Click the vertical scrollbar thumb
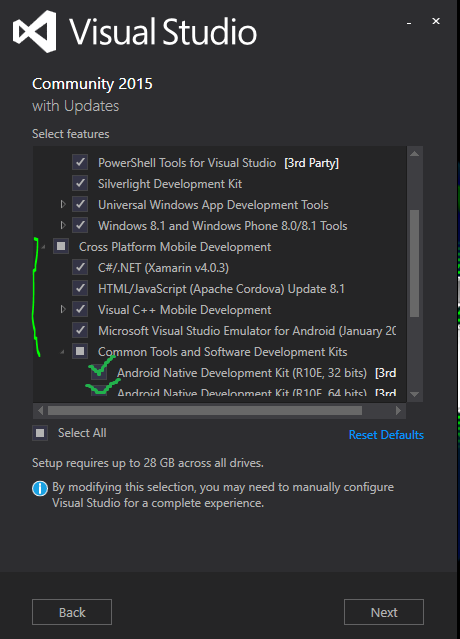Viewport: 460px width, 639px height. [415, 264]
